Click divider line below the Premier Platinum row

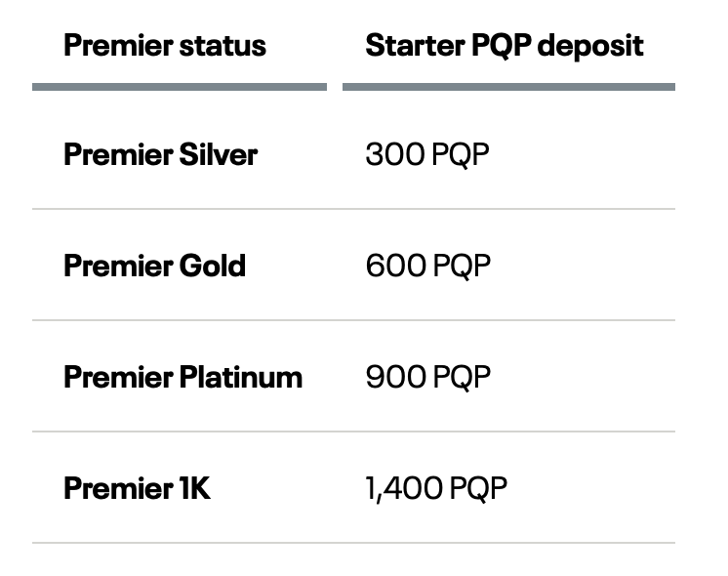[353, 432]
